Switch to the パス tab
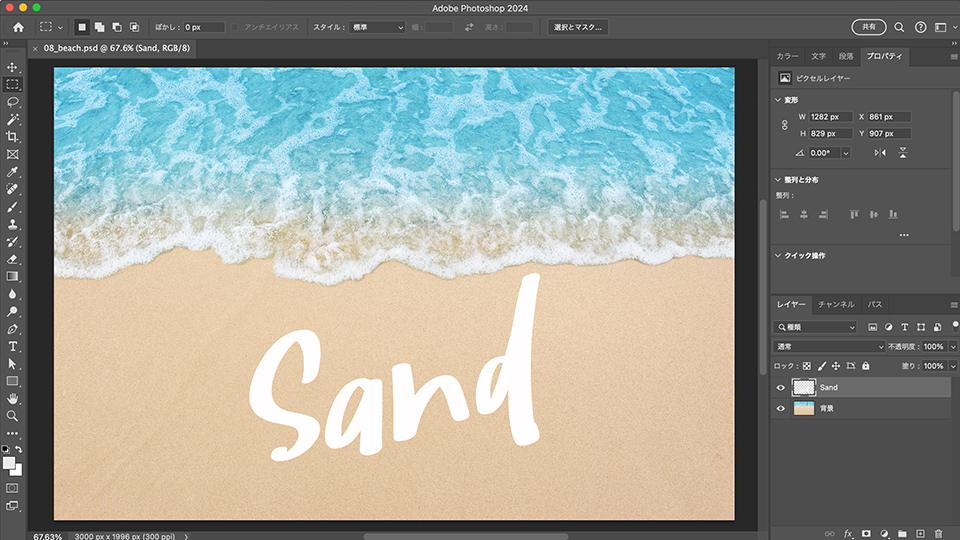The width and height of the screenshot is (960, 540). coord(875,304)
